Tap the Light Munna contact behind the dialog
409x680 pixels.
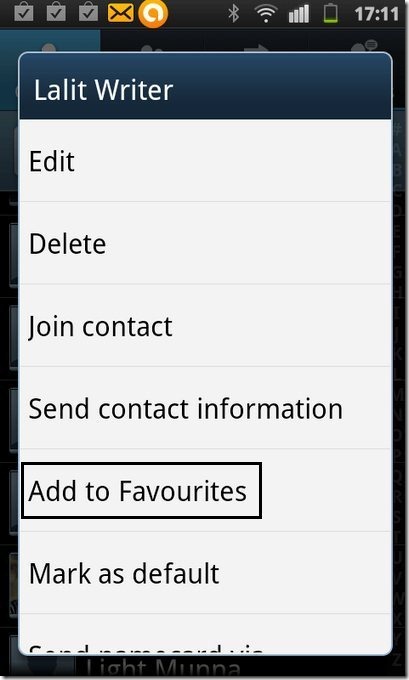point(163,667)
